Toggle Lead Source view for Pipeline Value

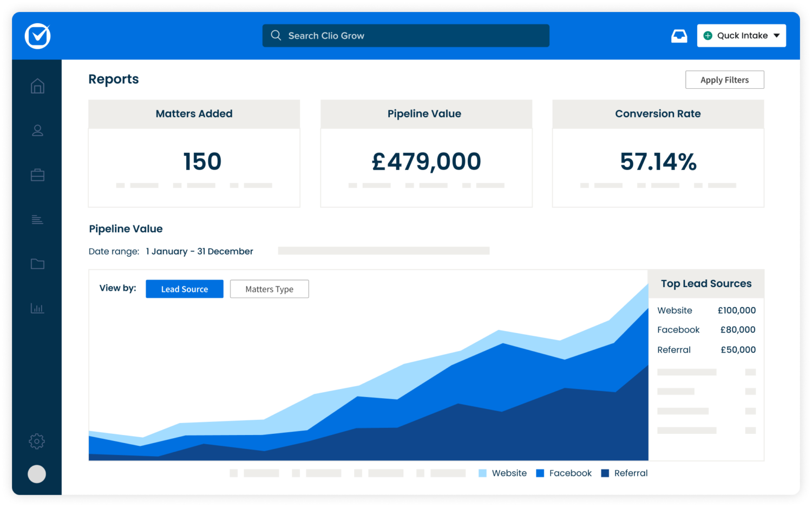click(x=184, y=289)
